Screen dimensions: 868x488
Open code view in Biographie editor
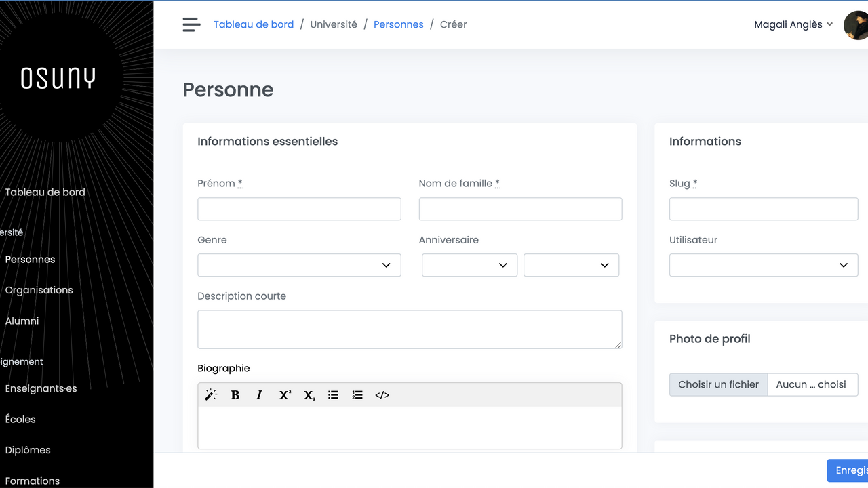pos(382,395)
